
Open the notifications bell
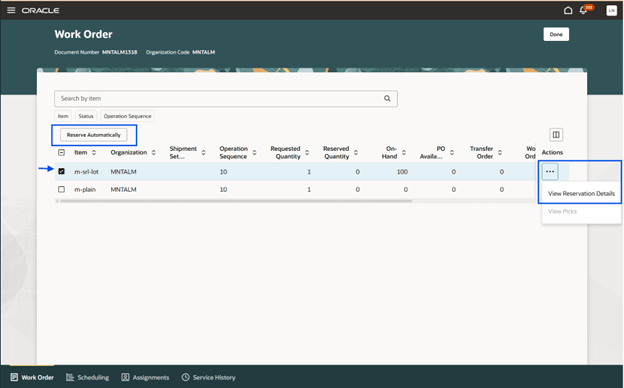click(583, 10)
